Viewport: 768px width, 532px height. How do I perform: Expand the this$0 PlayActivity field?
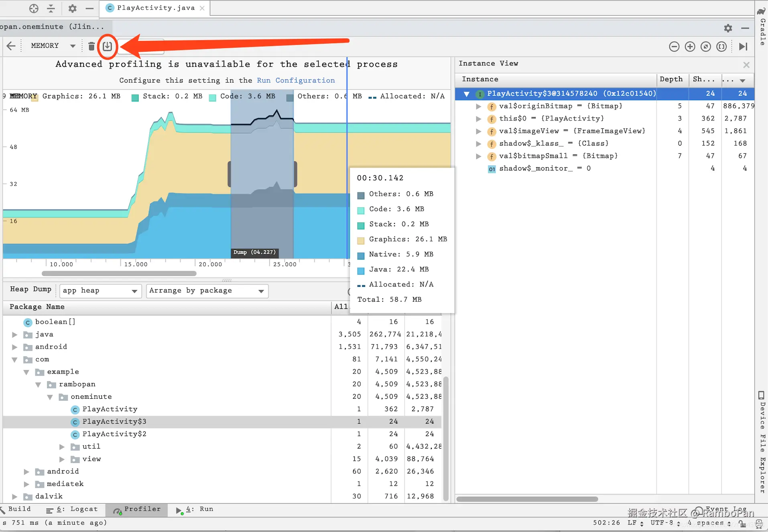tap(478, 119)
